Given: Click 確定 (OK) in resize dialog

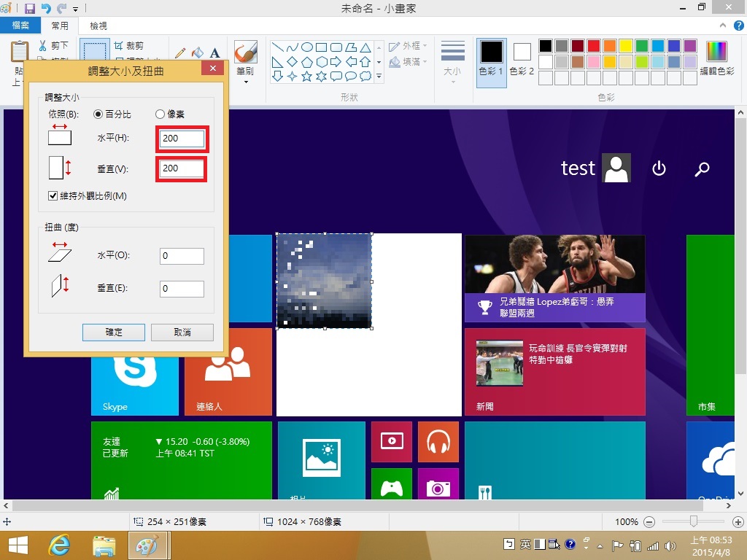Looking at the screenshot, I should point(113,332).
